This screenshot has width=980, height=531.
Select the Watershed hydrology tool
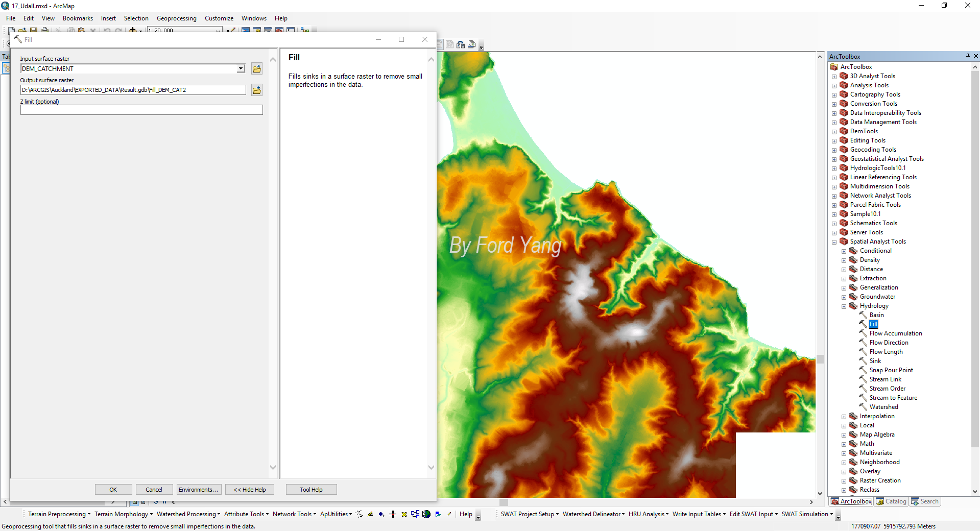883,407
